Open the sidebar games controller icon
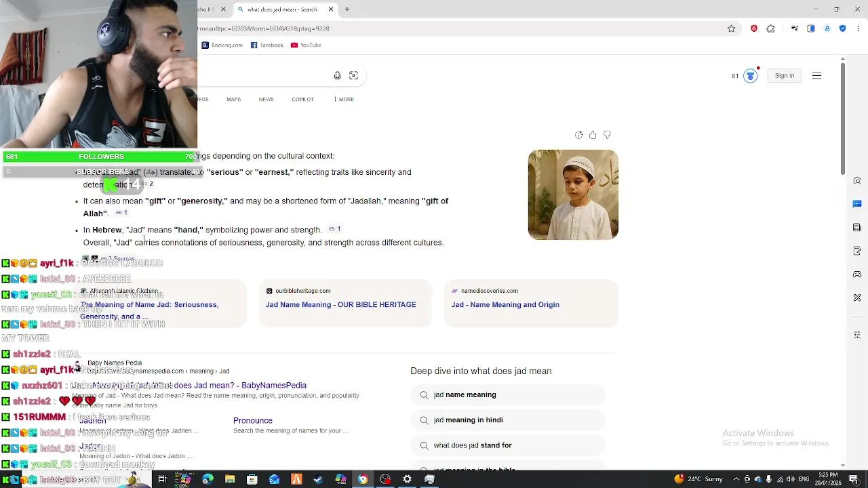 tap(857, 274)
